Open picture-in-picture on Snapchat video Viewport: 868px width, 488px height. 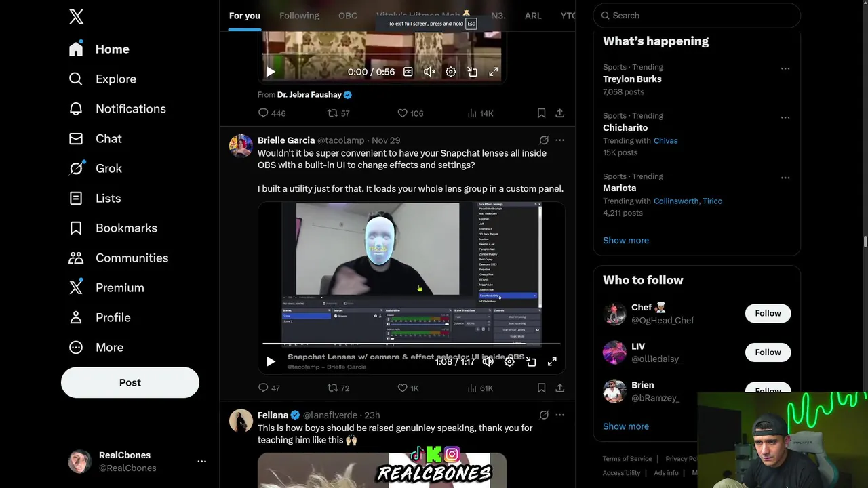pos(531,362)
